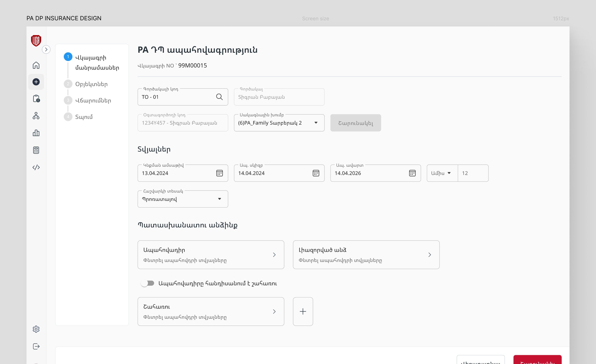The width and height of the screenshot is (596, 364).
Task: Open the Ապահովադիր card
Action: point(211,255)
